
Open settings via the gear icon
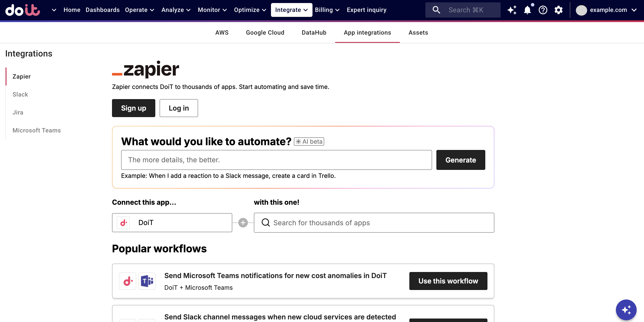tap(559, 10)
